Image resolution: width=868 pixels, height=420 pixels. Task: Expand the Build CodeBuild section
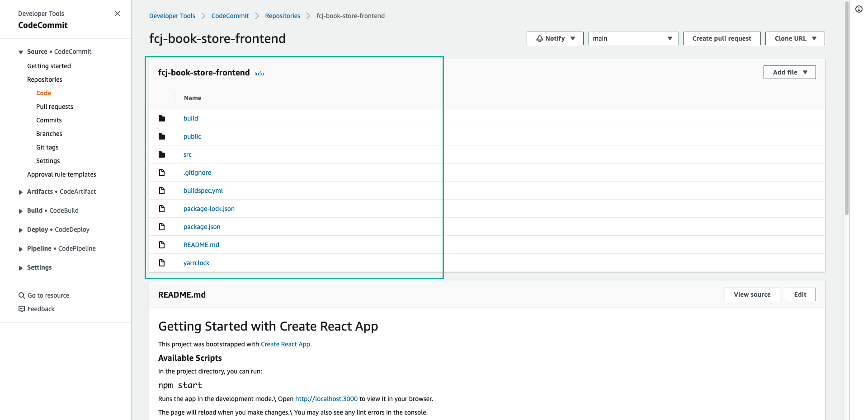(x=21, y=211)
